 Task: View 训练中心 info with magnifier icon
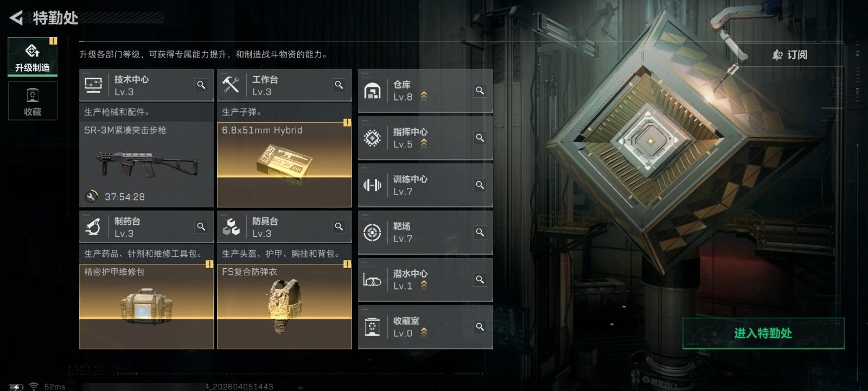480,185
